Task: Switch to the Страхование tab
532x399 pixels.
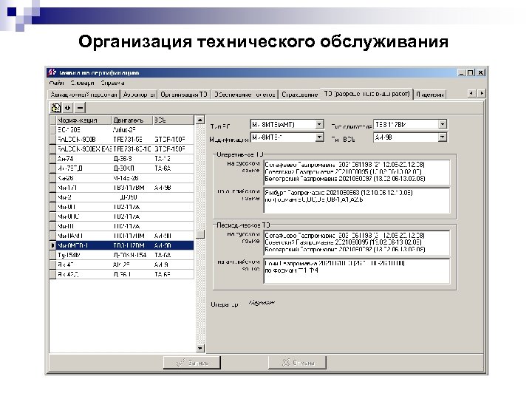Action: point(299,95)
